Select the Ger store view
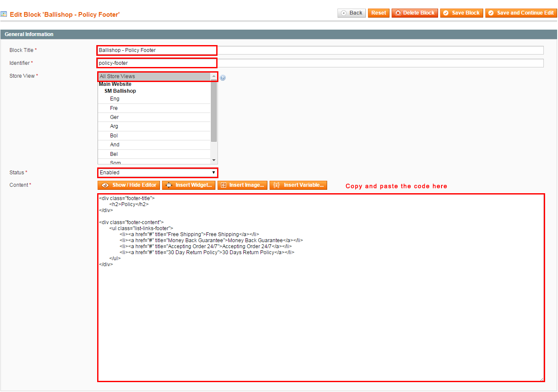This screenshot has height=392, width=558. click(154, 117)
